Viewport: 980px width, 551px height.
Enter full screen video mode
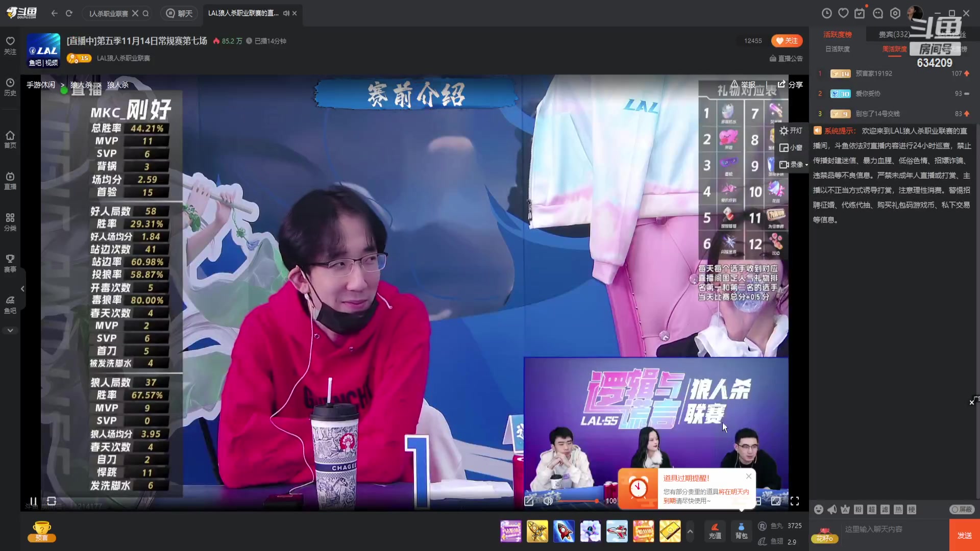click(x=795, y=501)
